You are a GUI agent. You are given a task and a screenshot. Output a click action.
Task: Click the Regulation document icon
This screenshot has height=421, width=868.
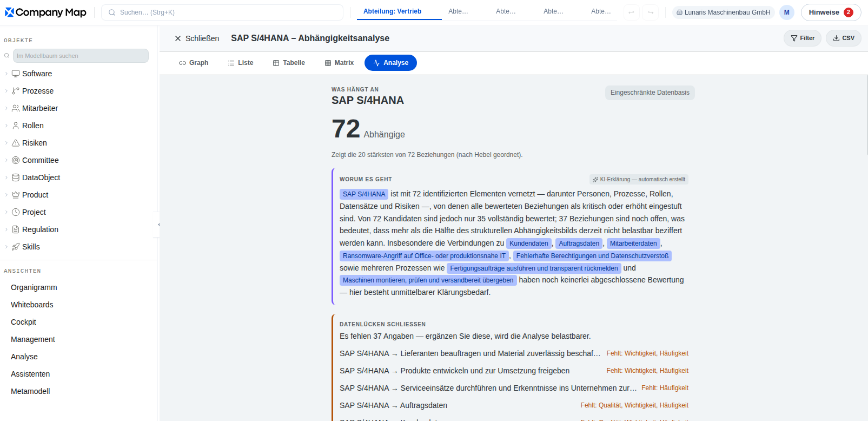coord(16,229)
